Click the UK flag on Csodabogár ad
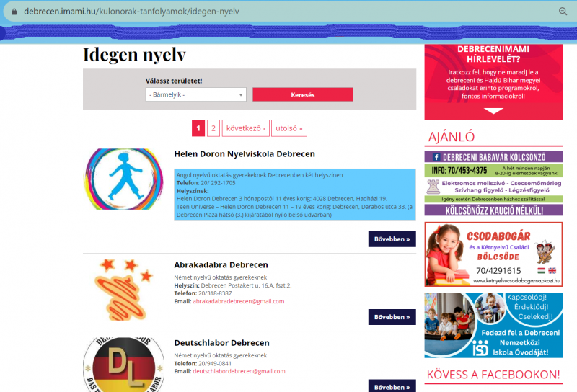Screen dimensions: 577x392 (552, 271)
